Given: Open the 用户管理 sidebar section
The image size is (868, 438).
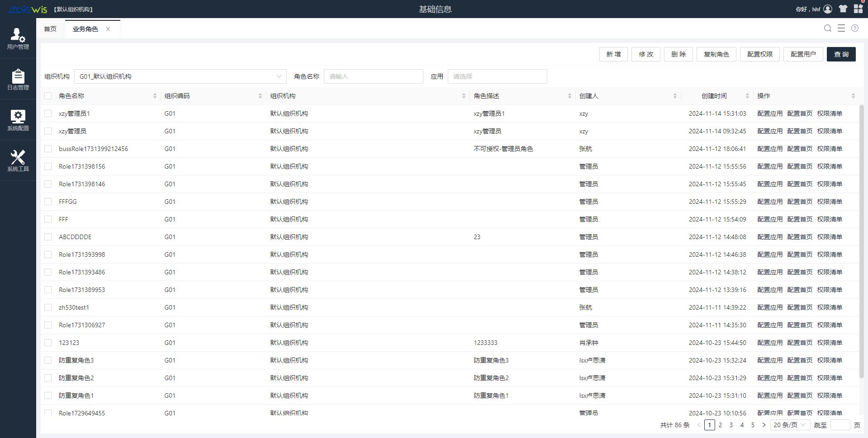Looking at the screenshot, I should (x=18, y=40).
